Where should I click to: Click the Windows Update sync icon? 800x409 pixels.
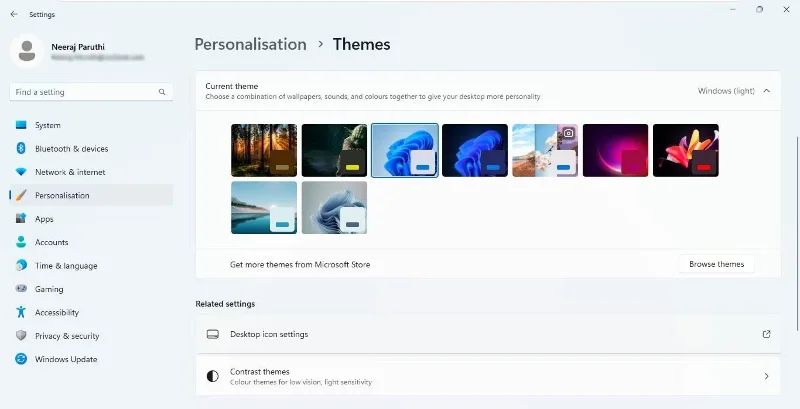tap(21, 359)
